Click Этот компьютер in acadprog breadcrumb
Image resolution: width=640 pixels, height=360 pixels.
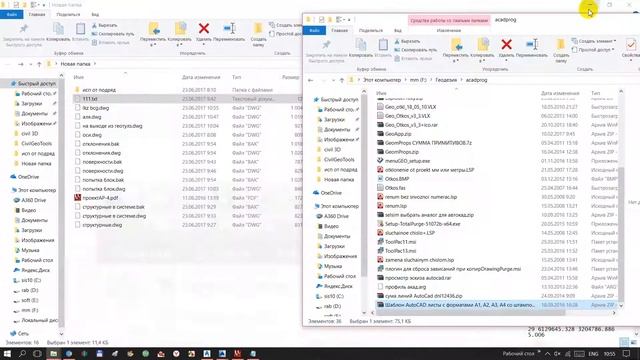[382, 80]
